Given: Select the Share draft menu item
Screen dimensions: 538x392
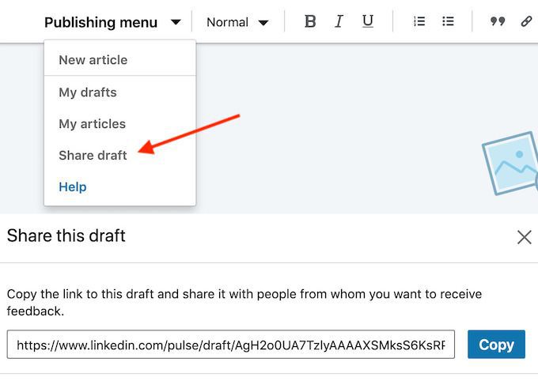Looking at the screenshot, I should (x=93, y=156).
